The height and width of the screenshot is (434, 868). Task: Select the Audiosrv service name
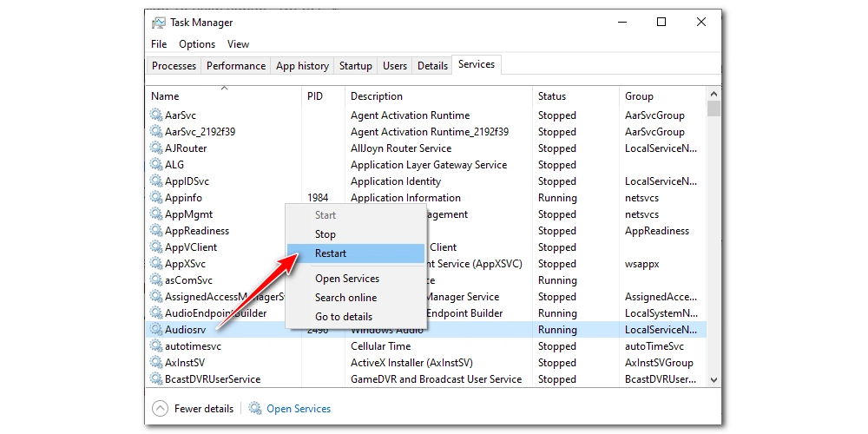tap(186, 329)
